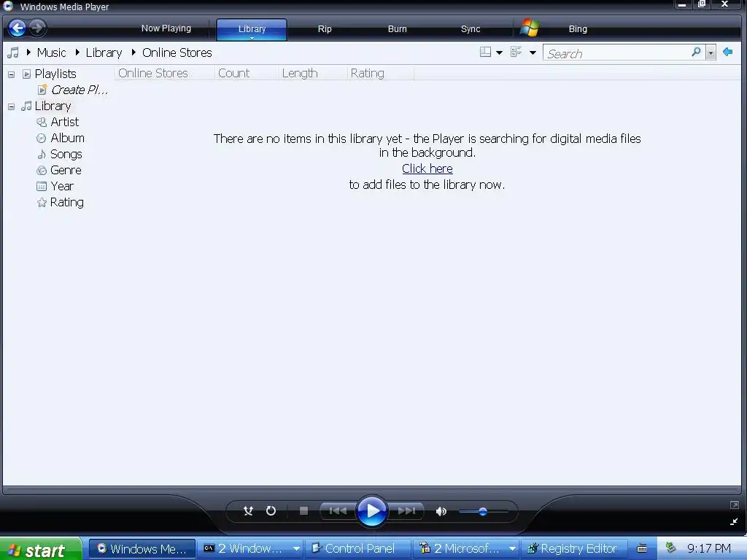Select Library in the breadcrumb path
Image resolution: width=747 pixels, height=560 pixels.
click(x=104, y=52)
